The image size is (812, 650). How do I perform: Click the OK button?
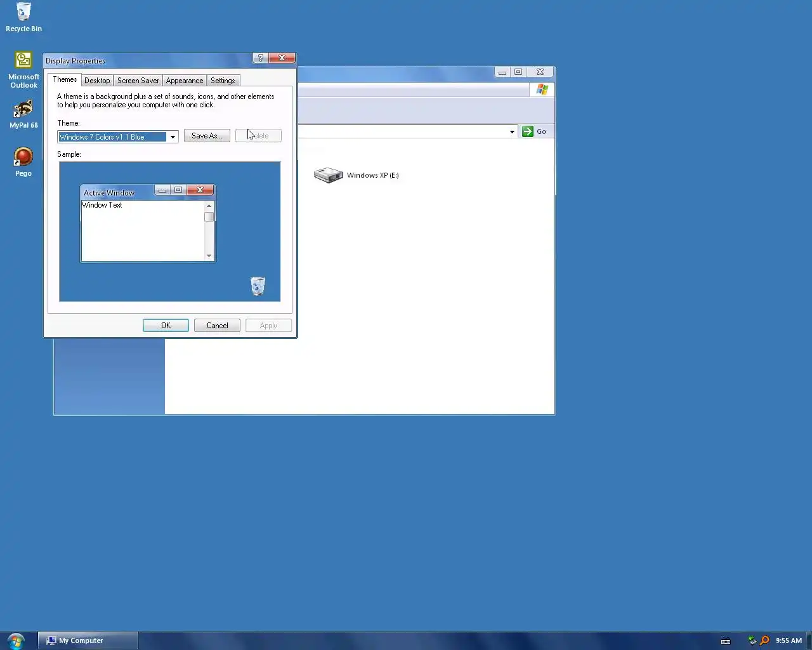(166, 326)
